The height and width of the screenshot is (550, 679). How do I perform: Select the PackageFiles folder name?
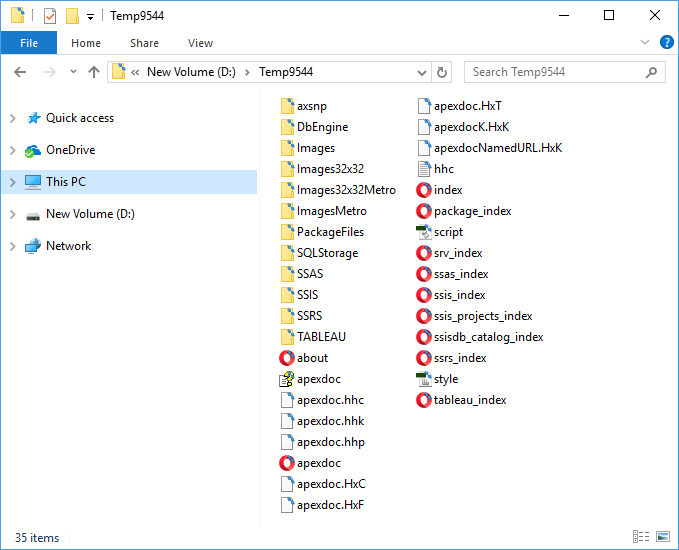[330, 232]
